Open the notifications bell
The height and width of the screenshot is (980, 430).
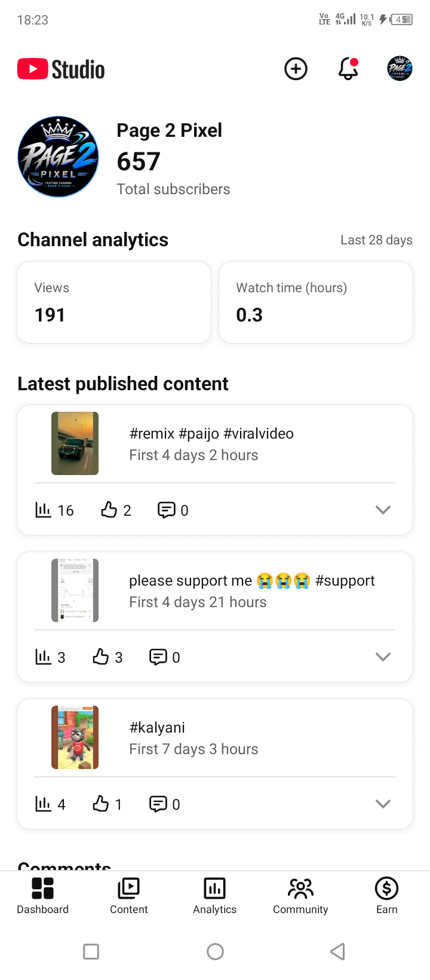click(x=348, y=69)
